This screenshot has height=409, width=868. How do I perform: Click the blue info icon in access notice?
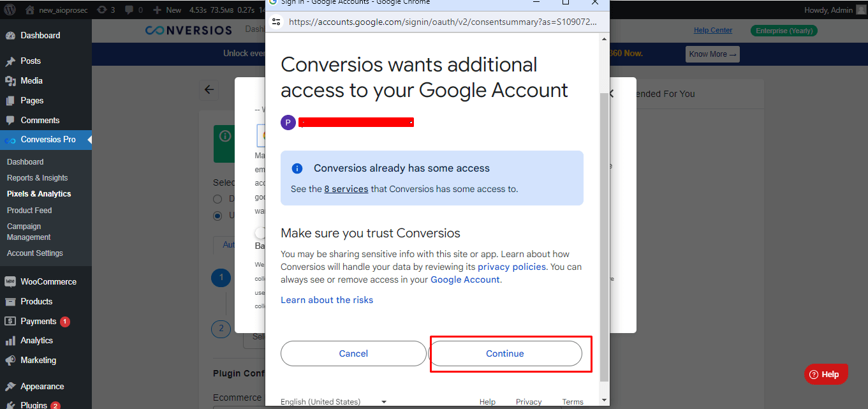pos(297,168)
